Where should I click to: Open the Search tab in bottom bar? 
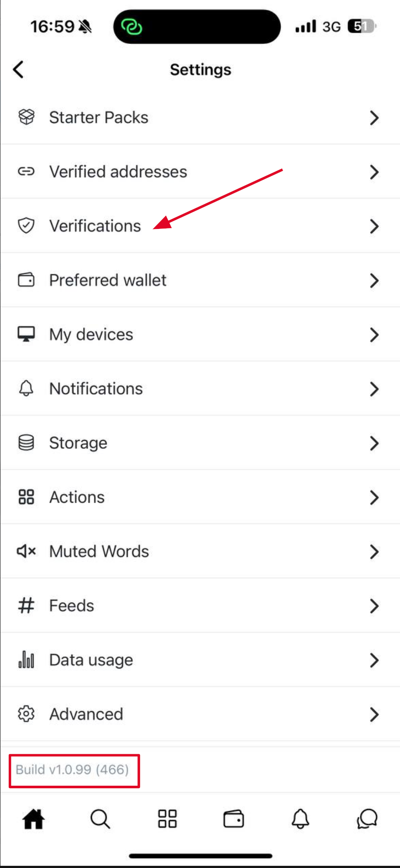100,819
